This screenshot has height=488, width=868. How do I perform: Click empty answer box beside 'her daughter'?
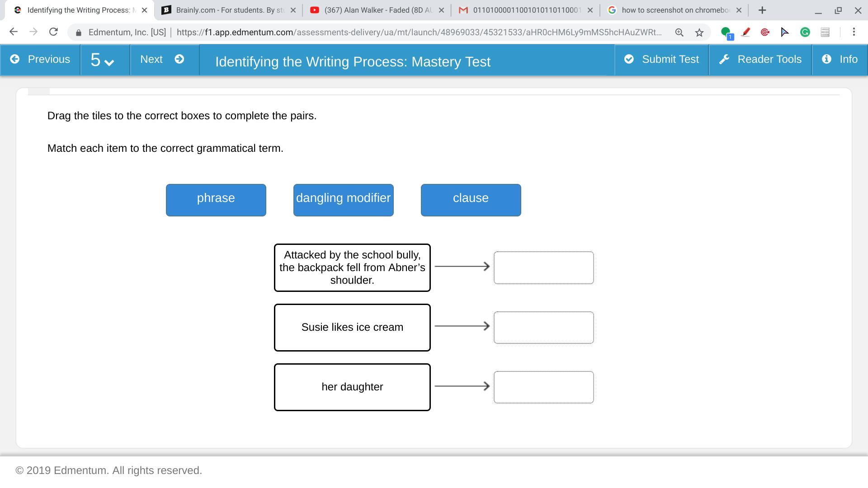point(543,387)
